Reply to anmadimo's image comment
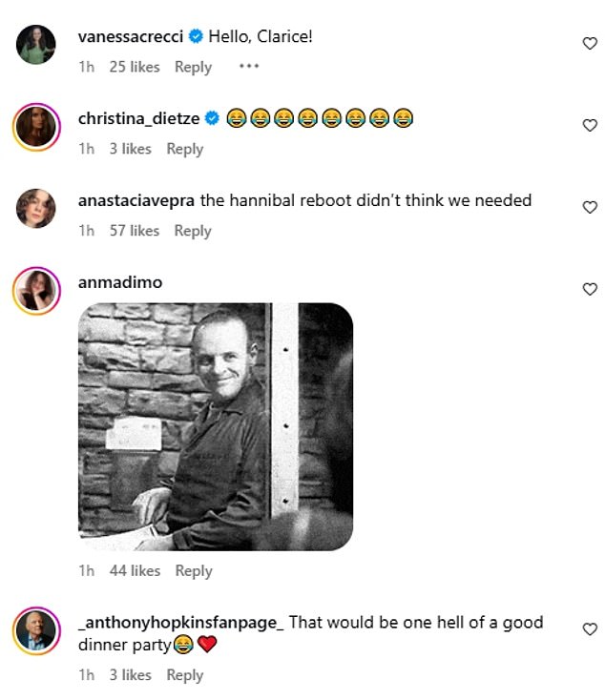Screen dimensions: 605x700 pos(193,570)
